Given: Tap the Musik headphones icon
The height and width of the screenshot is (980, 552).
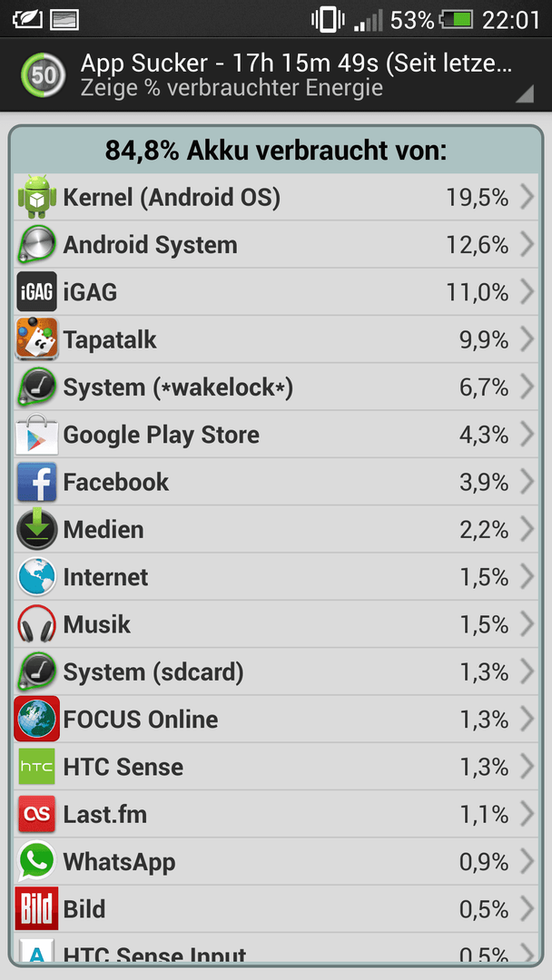Looking at the screenshot, I should click(x=37, y=623).
